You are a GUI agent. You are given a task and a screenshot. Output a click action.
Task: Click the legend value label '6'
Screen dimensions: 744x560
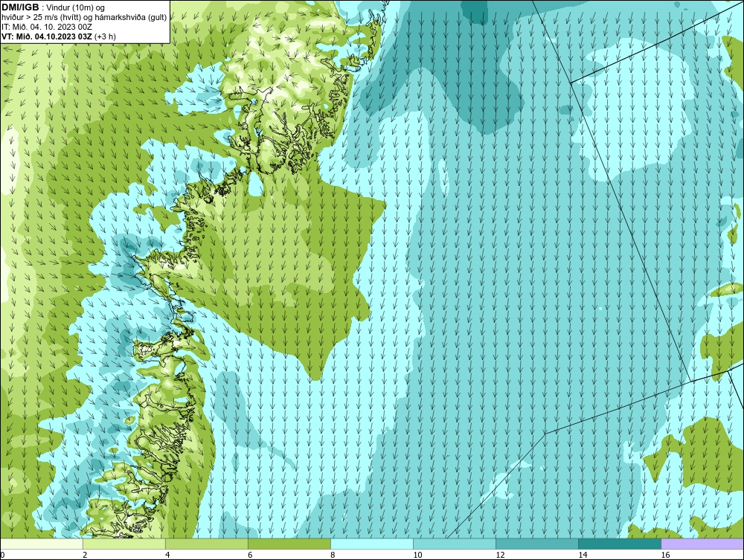pos(250,555)
